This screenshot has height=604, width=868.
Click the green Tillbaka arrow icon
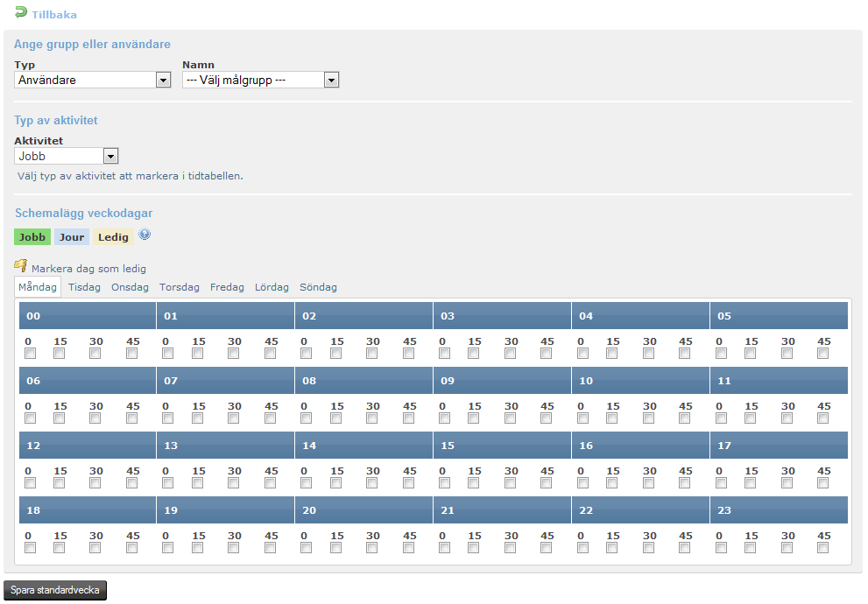pos(21,11)
